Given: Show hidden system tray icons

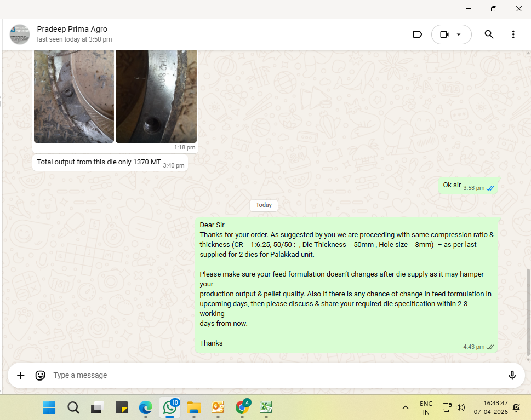Looking at the screenshot, I should [406, 407].
